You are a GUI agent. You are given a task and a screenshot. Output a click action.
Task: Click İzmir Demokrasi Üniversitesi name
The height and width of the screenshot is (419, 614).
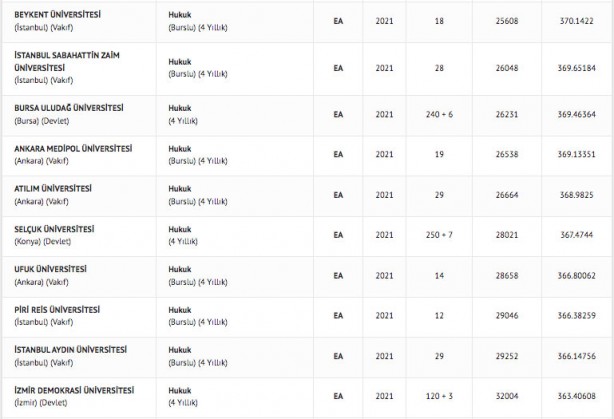click(73, 390)
